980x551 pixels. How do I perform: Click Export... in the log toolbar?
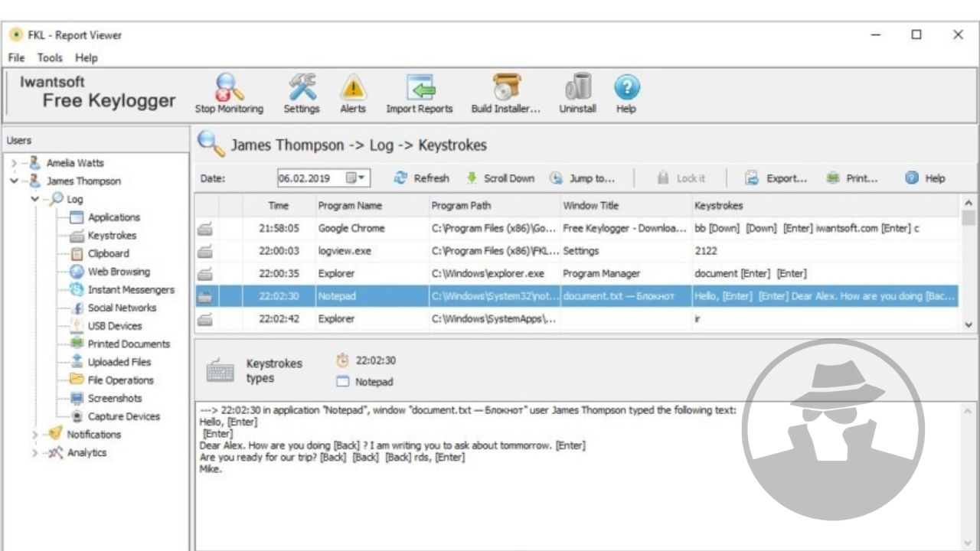(776, 178)
